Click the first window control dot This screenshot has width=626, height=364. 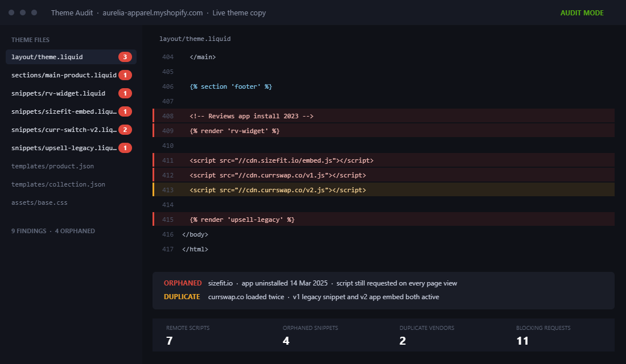tap(11, 13)
